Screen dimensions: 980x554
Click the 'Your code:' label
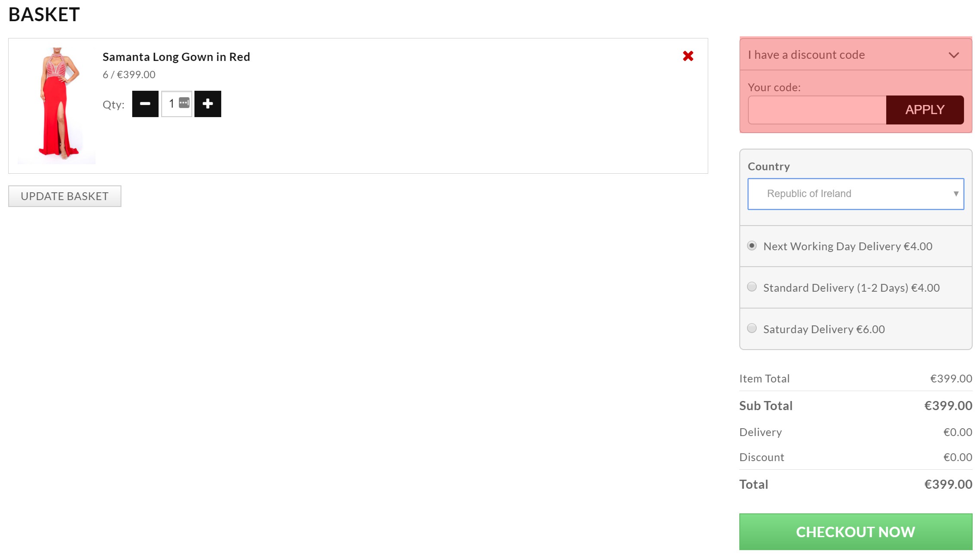click(x=774, y=87)
